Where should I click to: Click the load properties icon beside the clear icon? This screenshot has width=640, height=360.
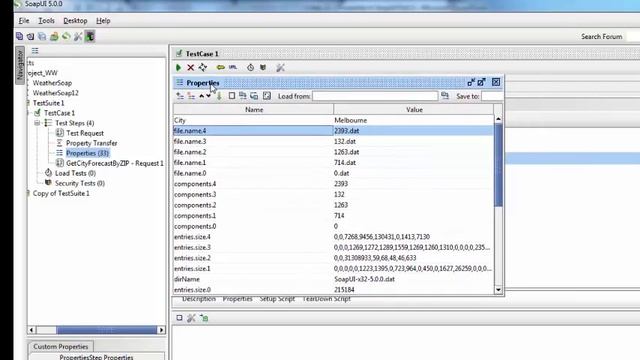[x=243, y=96]
